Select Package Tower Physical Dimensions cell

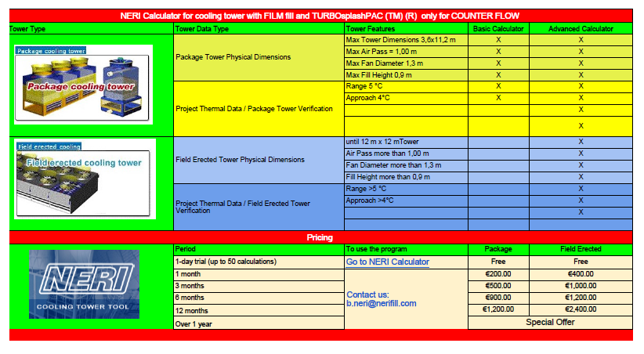click(x=259, y=57)
